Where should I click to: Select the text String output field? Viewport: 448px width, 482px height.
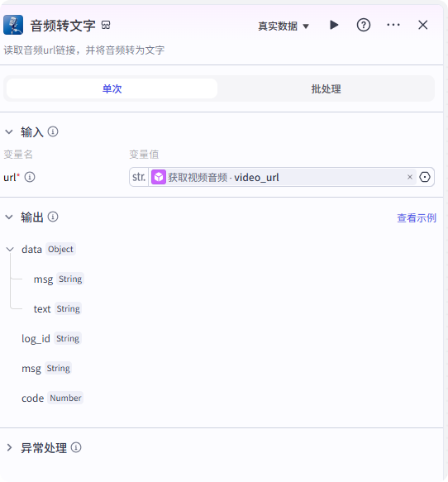(x=58, y=308)
